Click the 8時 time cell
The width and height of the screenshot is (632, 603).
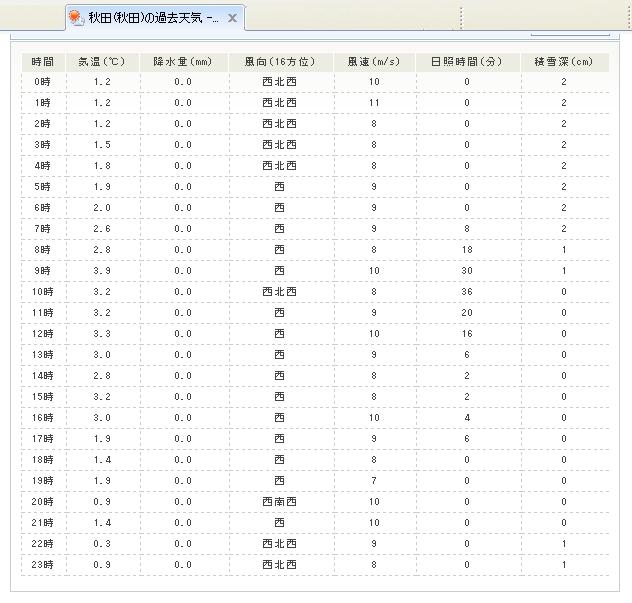pos(42,250)
